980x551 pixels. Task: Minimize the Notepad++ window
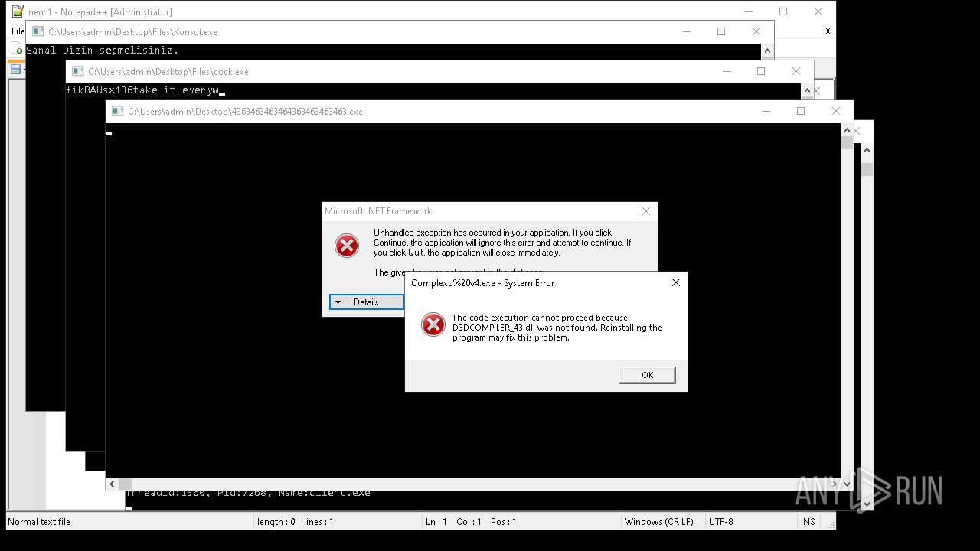748,11
